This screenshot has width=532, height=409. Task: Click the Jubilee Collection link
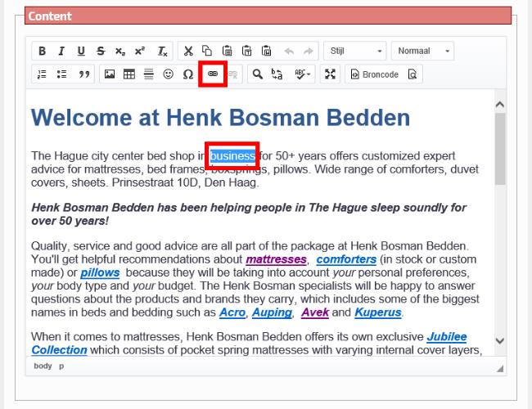tap(447, 337)
